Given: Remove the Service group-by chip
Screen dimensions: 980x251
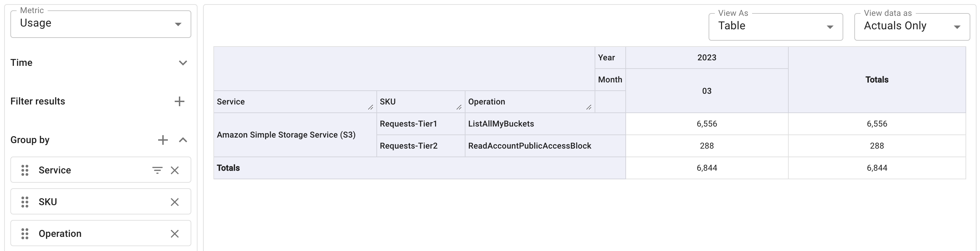Looking at the screenshot, I should [175, 170].
